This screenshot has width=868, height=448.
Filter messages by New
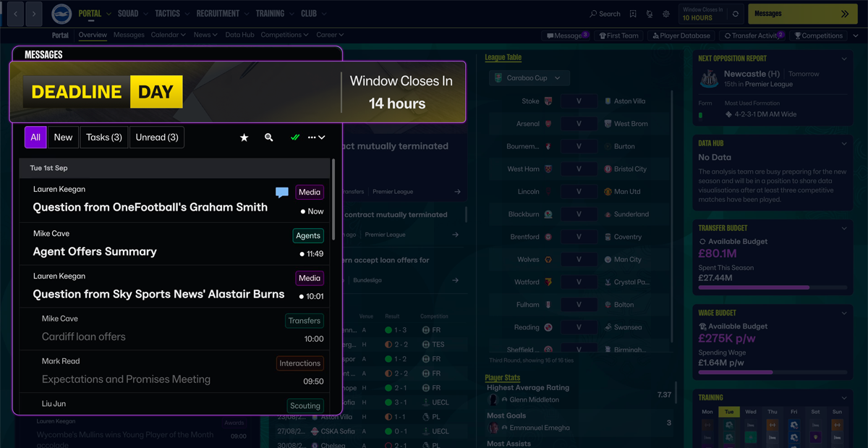pos(63,138)
